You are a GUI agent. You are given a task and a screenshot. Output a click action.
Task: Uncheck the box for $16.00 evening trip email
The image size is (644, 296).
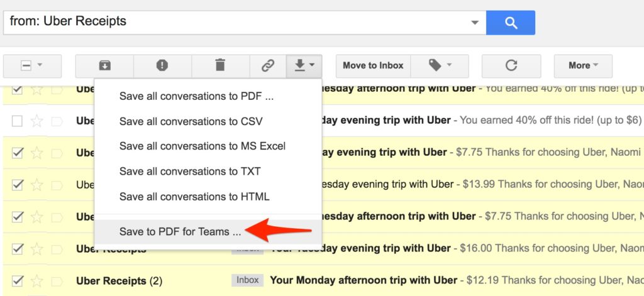[x=17, y=249]
